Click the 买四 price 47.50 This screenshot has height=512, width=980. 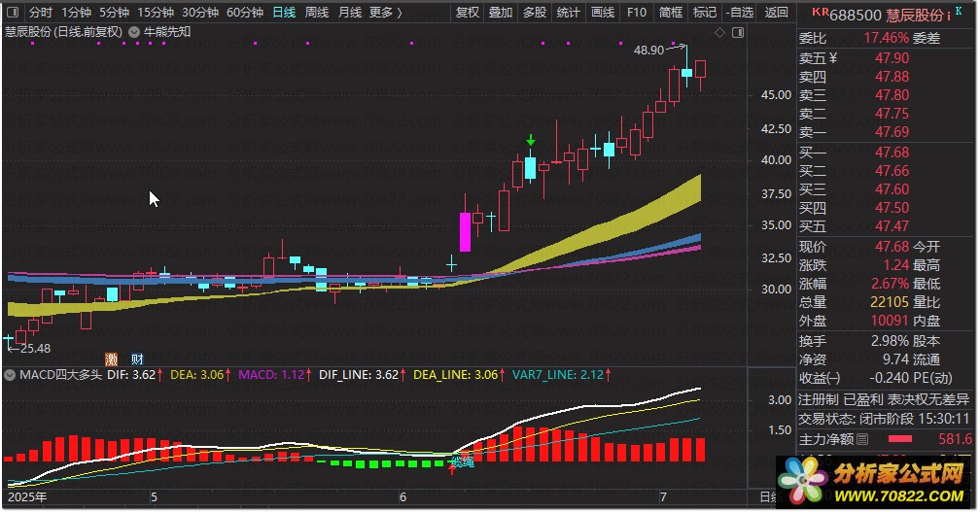point(892,208)
